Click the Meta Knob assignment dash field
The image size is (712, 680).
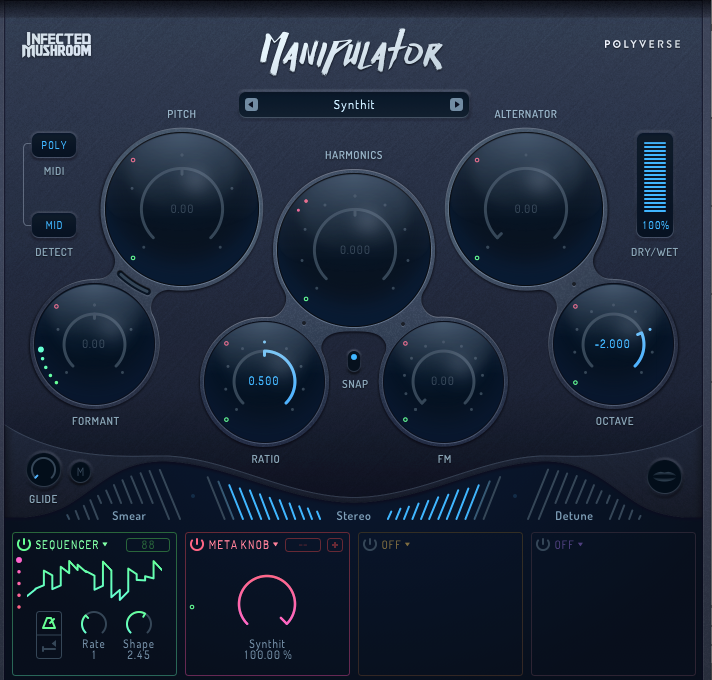tap(303, 545)
